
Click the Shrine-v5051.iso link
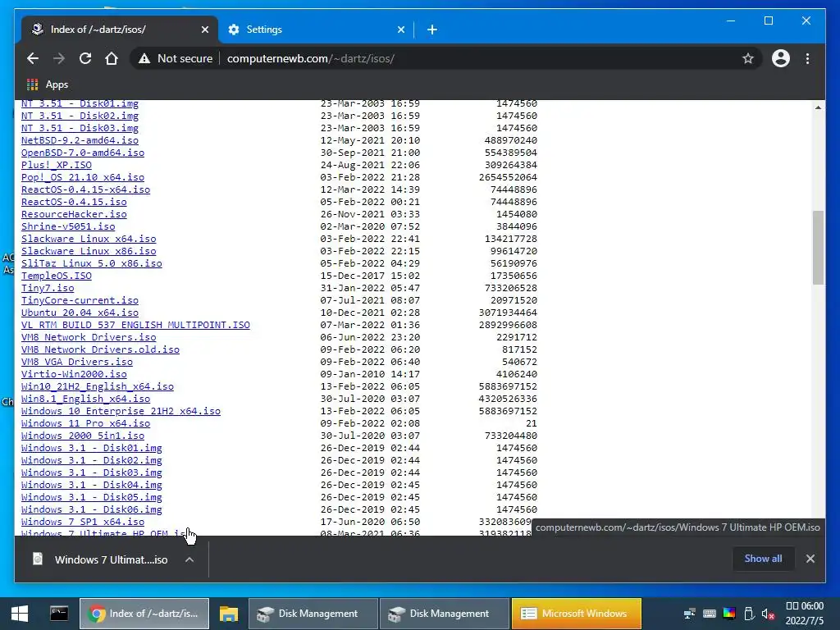point(68,226)
